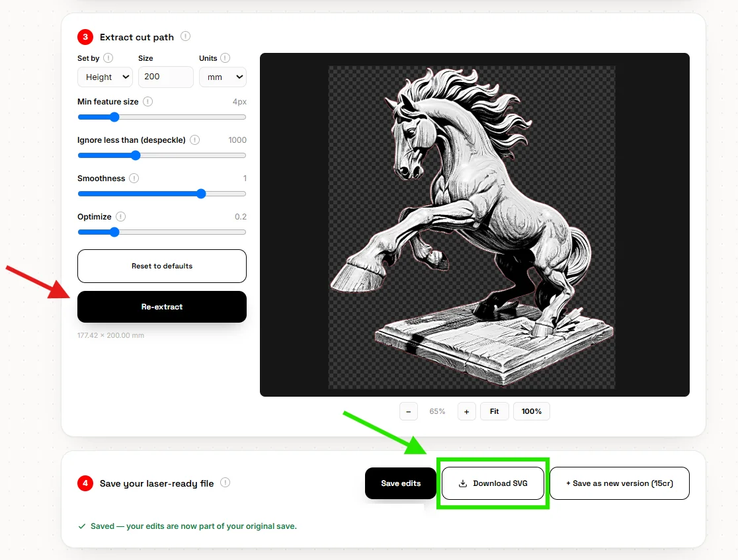The width and height of the screenshot is (738, 560).
Task: Click the Fit zoom button
Action: point(494,411)
